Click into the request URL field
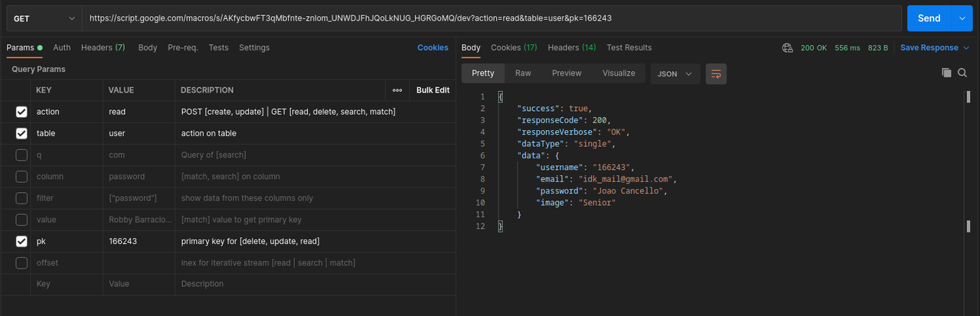980x316 pixels. point(490,18)
